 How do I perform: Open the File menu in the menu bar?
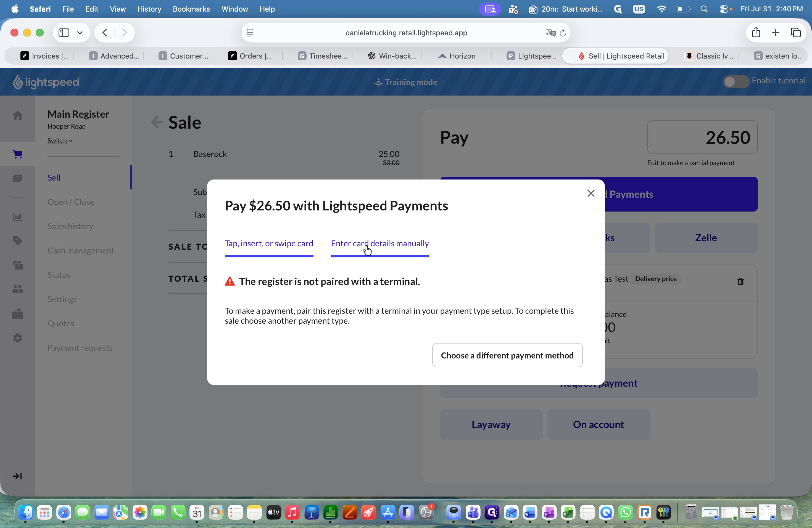[68, 9]
